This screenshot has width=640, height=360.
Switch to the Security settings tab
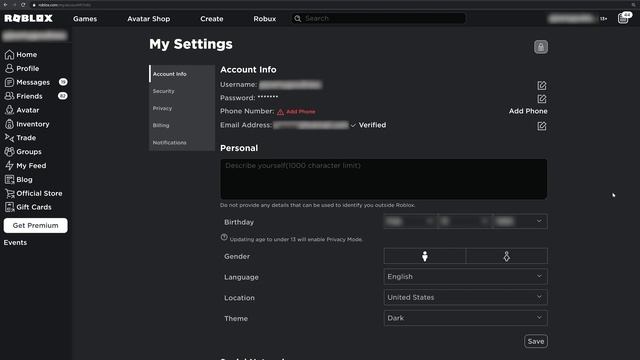182,91
